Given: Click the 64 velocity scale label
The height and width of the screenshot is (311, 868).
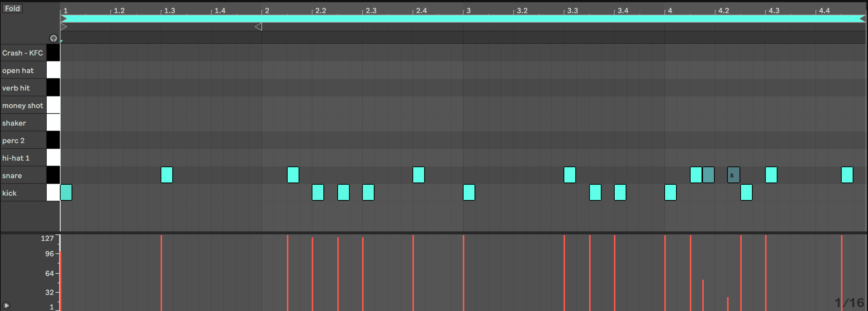Looking at the screenshot, I should (49, 273).
